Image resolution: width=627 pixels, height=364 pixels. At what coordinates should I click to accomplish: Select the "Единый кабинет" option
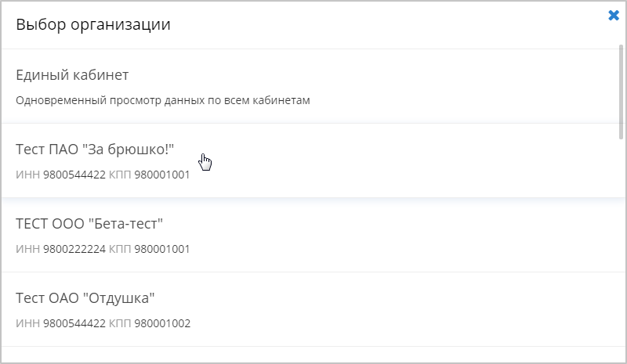(x=72, y=75)
